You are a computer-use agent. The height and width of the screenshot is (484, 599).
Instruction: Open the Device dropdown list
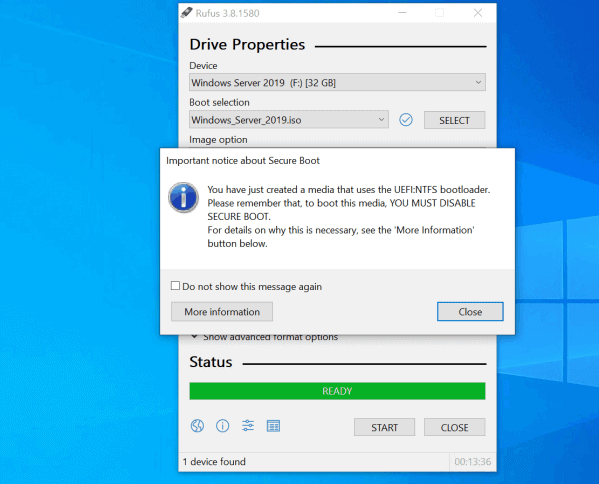pyautogui.click(x=337, y=82)
